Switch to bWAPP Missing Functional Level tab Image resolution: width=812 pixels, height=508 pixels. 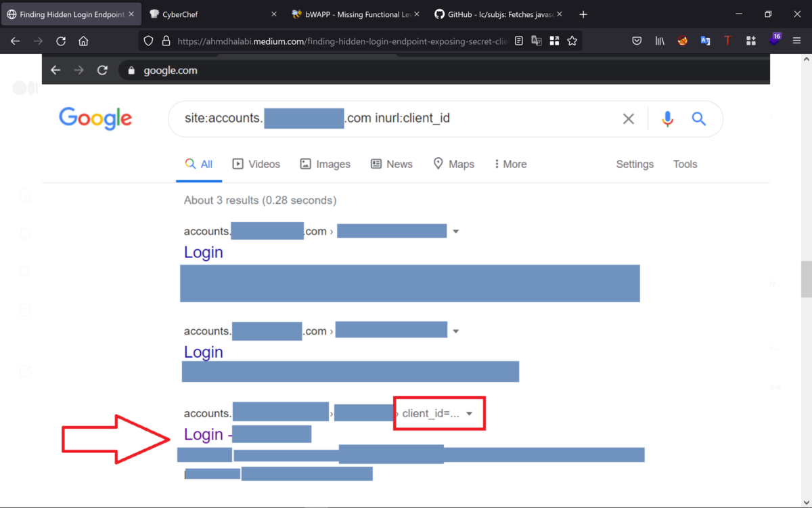[355, 14]
